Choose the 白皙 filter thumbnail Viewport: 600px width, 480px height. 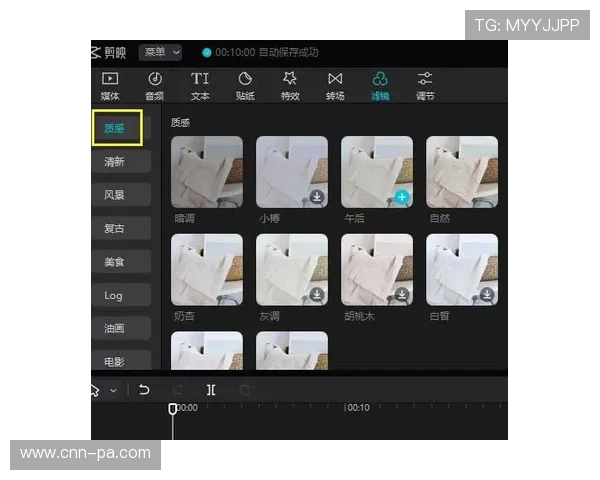tap(462, 270)
